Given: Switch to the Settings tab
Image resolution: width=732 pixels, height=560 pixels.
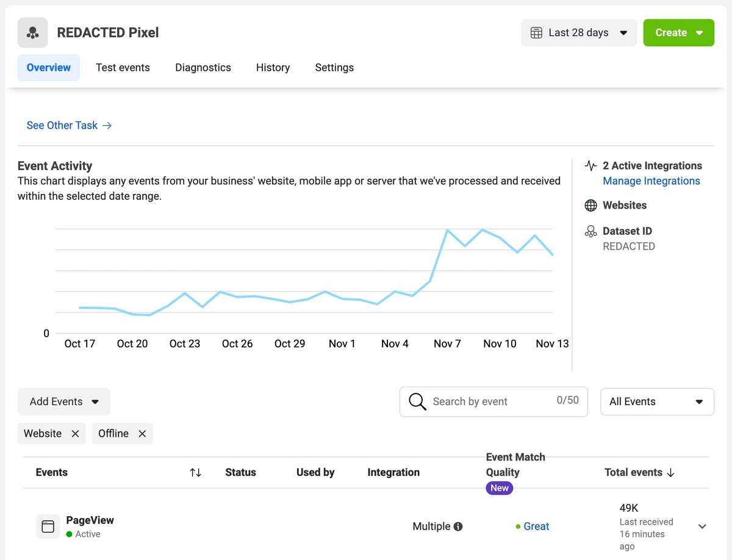Looking at the screenshot, I should click(334, 68).
